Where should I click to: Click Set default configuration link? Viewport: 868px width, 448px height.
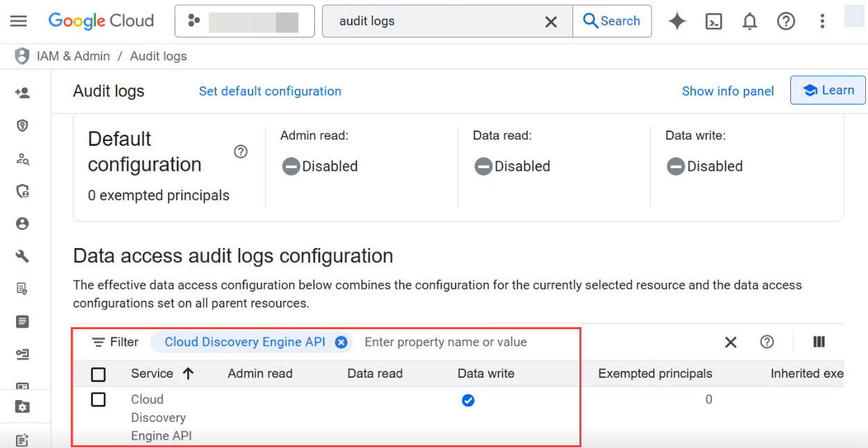[270, 91]
